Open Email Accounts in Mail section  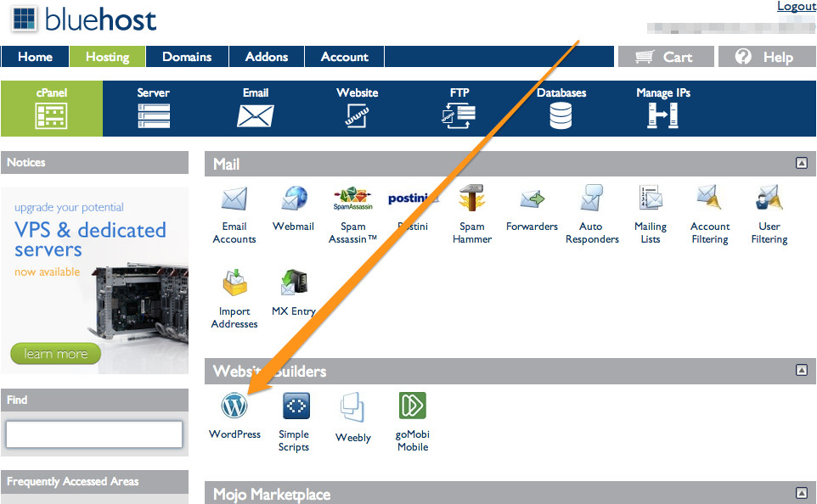coord(234,199)
